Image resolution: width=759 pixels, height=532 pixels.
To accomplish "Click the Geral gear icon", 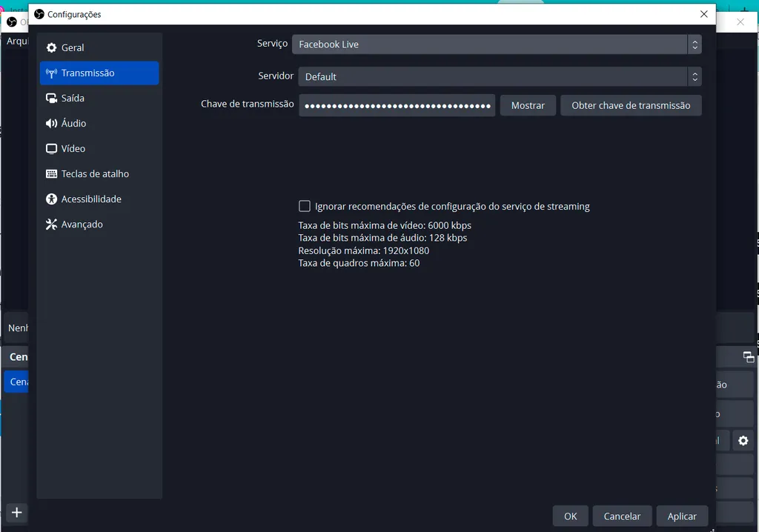I will [51, 47].
